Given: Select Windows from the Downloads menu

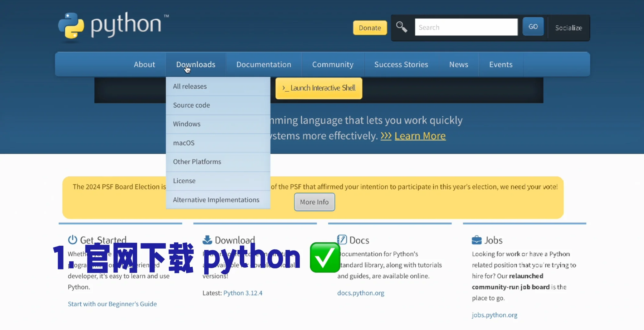Looking at the screenshot, I should pos(187,124).
